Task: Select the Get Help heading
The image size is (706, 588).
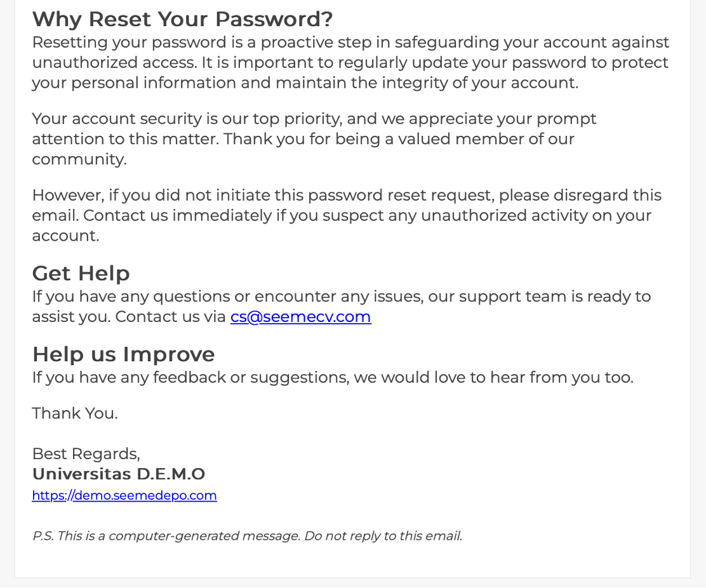Action: (x=81, y=273)
